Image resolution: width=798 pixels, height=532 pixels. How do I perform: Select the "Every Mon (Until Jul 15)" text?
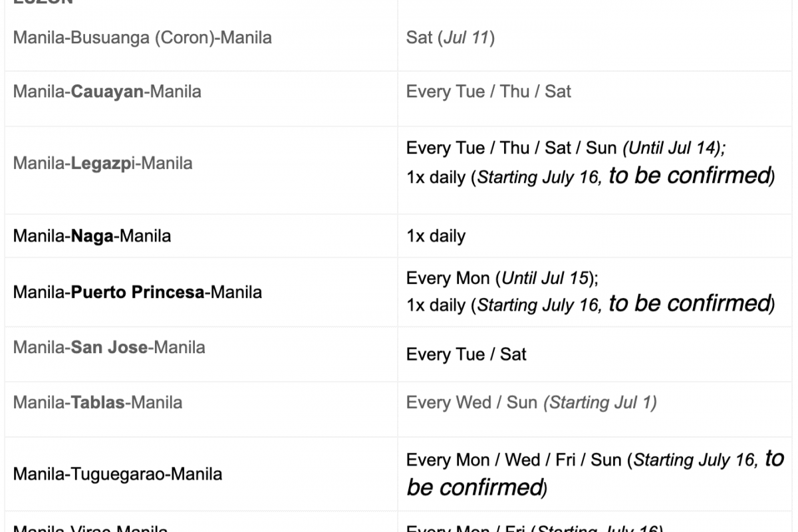coord(501,278)
